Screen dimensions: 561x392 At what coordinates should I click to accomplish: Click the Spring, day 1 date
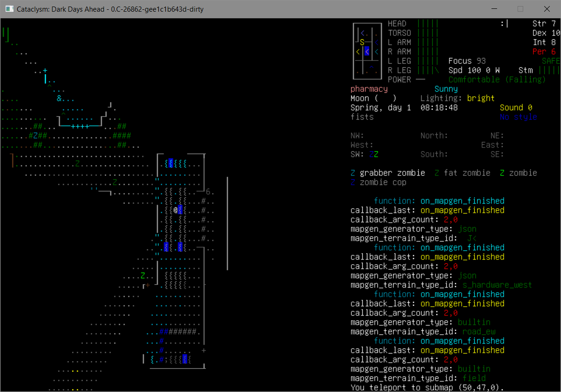pos(381,107)
